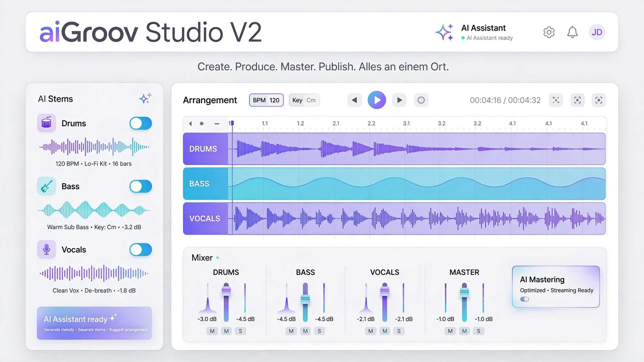Click the BASS mixer fader handle
Screen dimensions: 644x362
tap(305, 299)
